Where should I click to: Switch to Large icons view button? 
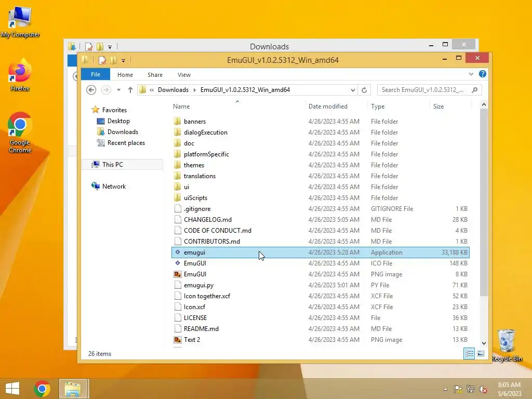point(481,353)
